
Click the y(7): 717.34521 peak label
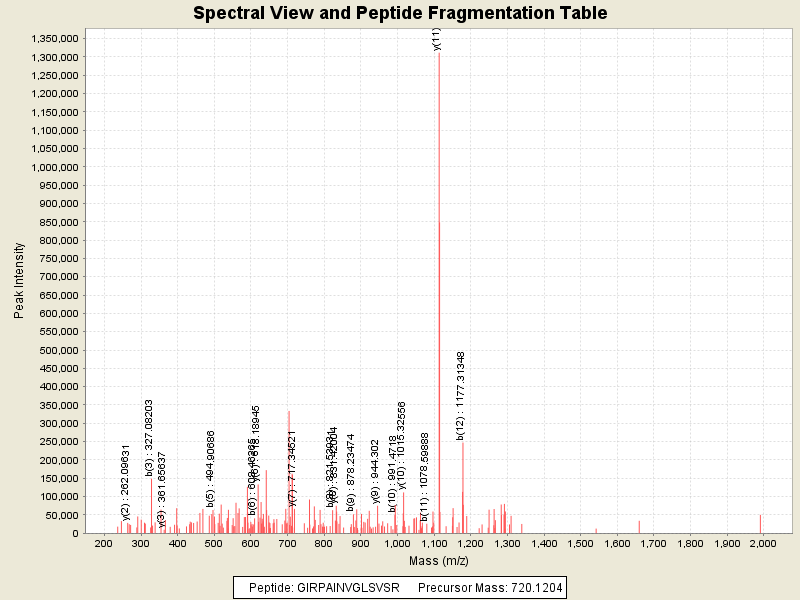coord(292,468)
